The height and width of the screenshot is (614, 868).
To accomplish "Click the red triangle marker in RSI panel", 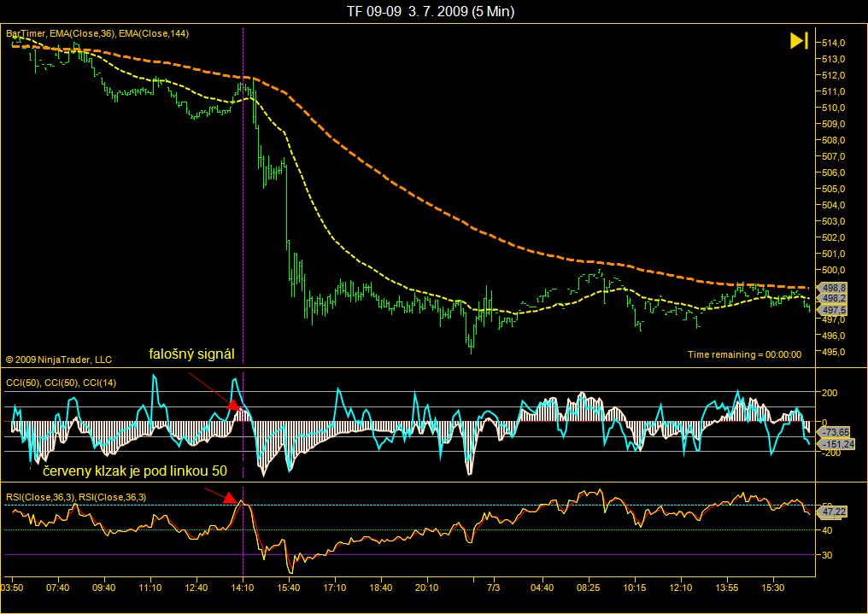I will click(x=231, y=499).
